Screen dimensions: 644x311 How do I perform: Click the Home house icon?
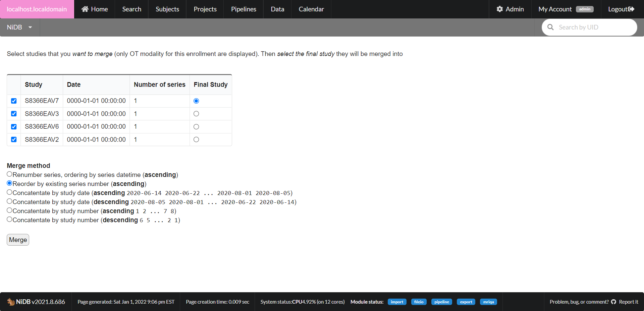click(x=84, y=9)
